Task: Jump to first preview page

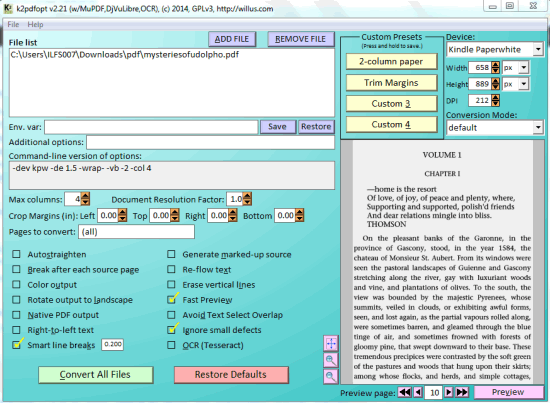Action: coord(405,392)
